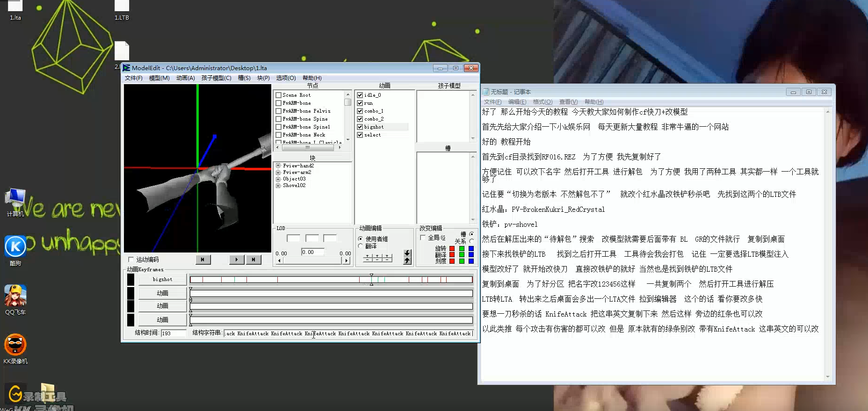Check the FvARM-bone Neck node checkbox
The width and height of the screenshot is (868, 411).
pos(279,135)
